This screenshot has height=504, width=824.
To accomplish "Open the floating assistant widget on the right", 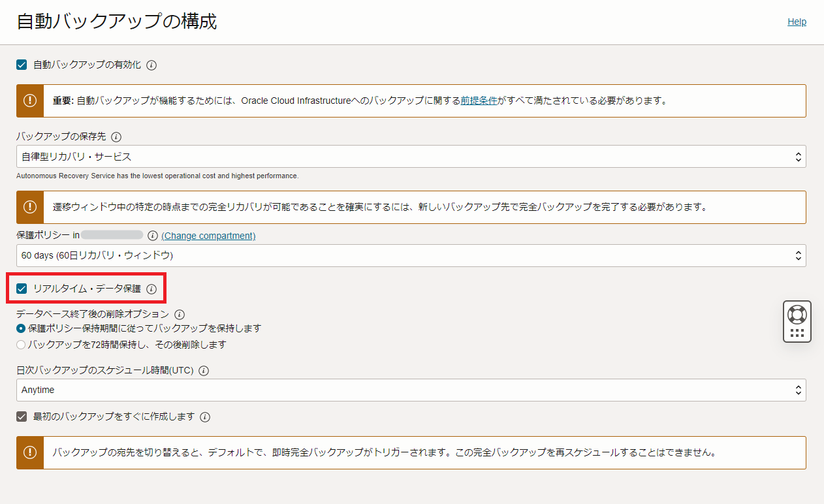I will coord(797,321).
